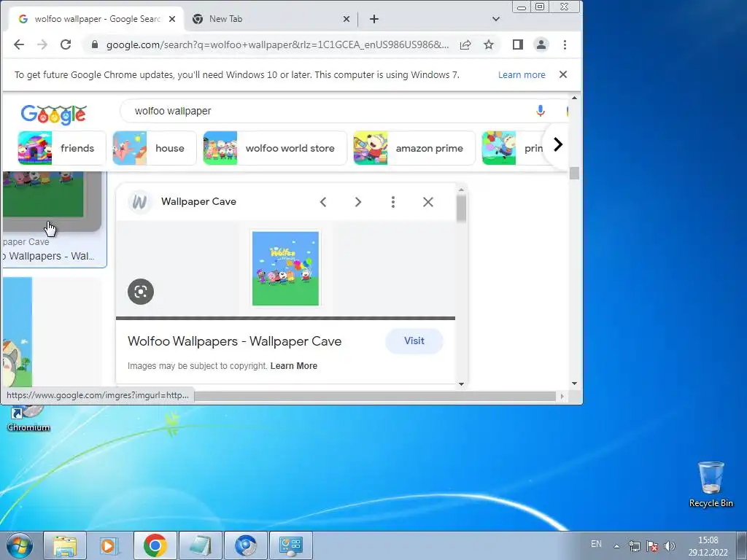Go to previous image in preview panel
Screen dimensions: 747x560
pyautogui.click(x=323, y=202)
